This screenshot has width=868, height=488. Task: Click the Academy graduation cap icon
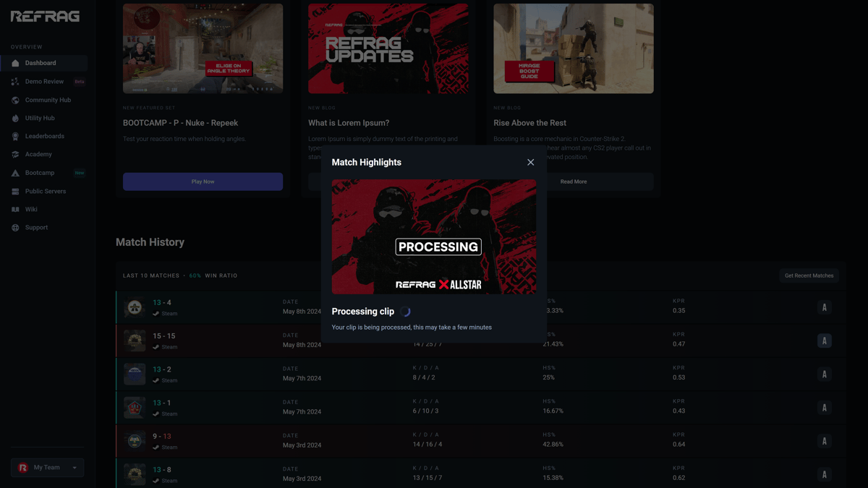(15, 154)
